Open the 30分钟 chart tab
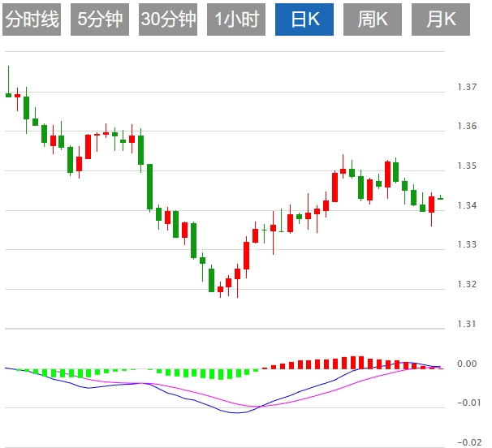Viewport: 492px width, 448px height. pos(168,19)
